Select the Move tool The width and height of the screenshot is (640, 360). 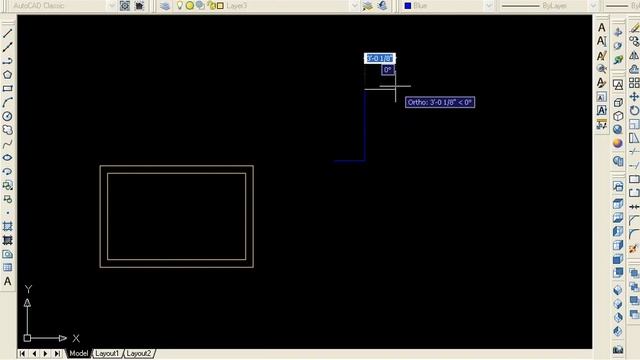pyautogui.click(x=634, y=97)
